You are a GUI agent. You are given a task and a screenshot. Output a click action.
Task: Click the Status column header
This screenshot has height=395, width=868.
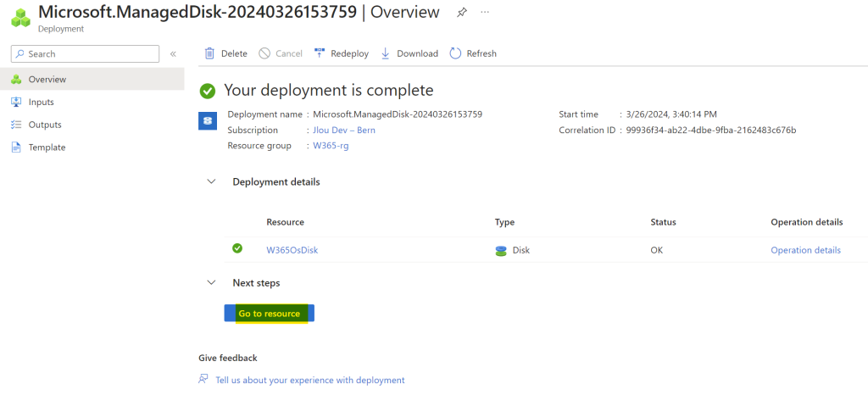(x=663, y=222)
